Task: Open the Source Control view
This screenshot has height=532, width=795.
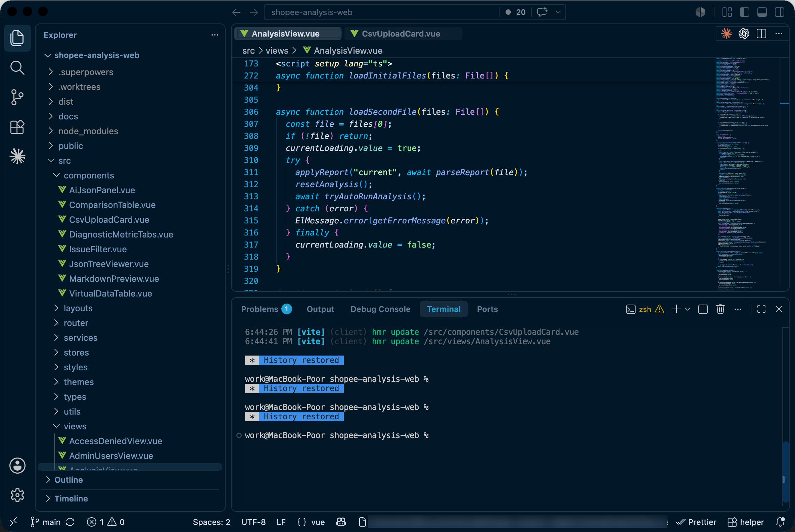Action: tap(17, 97)
